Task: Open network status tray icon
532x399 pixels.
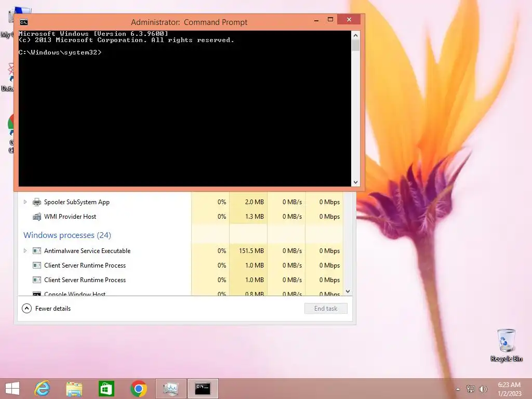Action: [x=471, y=389]
